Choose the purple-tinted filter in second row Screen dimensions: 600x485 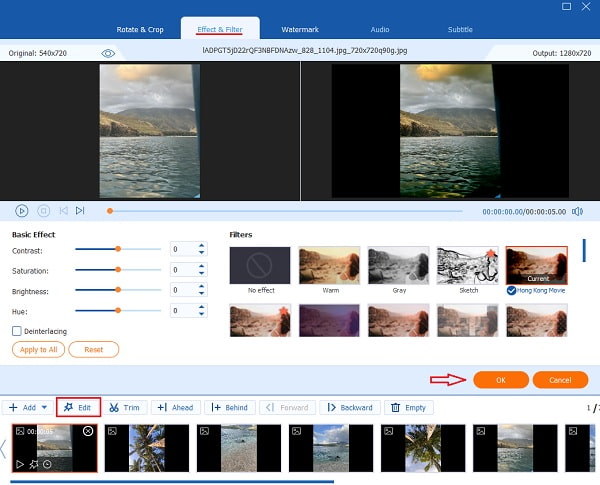(x=329, y=320)
